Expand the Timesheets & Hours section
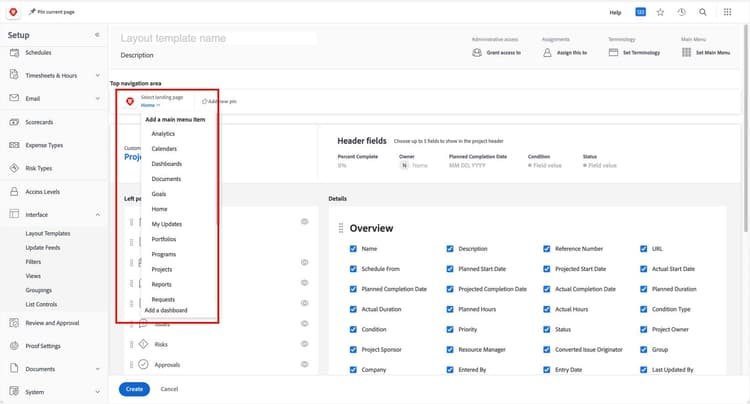 tap(98, 76)
